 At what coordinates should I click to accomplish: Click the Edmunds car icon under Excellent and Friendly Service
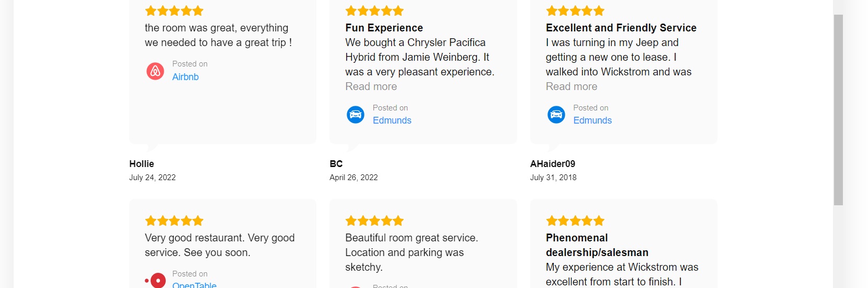click(x=556, y=114)
